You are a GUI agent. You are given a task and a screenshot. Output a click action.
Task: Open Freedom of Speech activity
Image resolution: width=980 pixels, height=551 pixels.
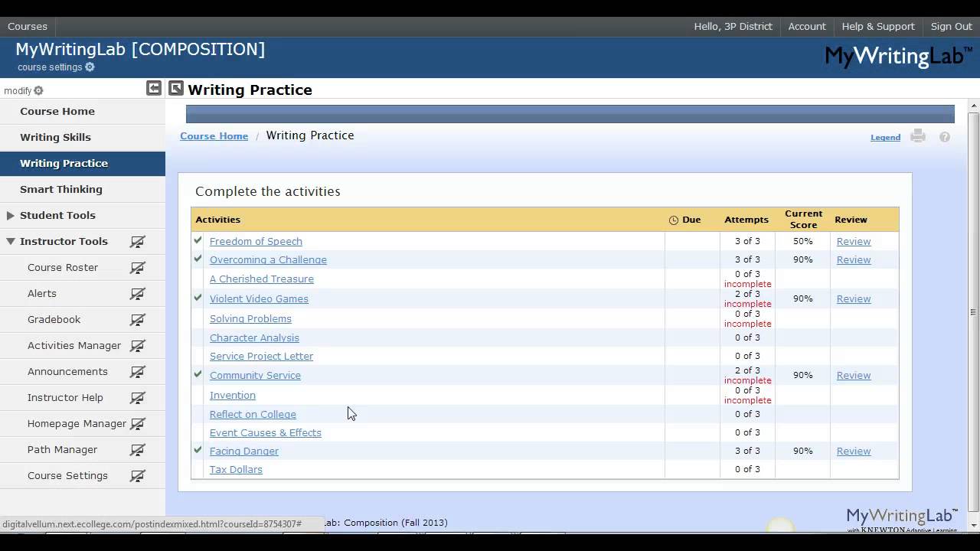[x=256, y=241]
